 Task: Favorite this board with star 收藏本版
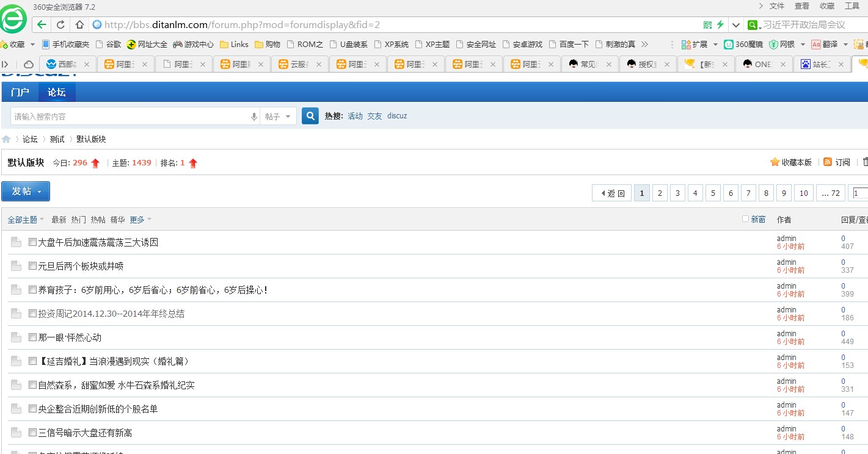coord(775,162)
